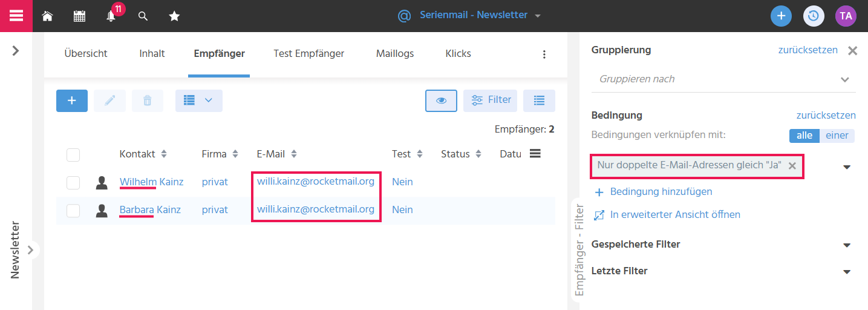Reset Bedingung with zurücksetzen link
This screenshot has width=868, height=310.
[x=826, y=115]
